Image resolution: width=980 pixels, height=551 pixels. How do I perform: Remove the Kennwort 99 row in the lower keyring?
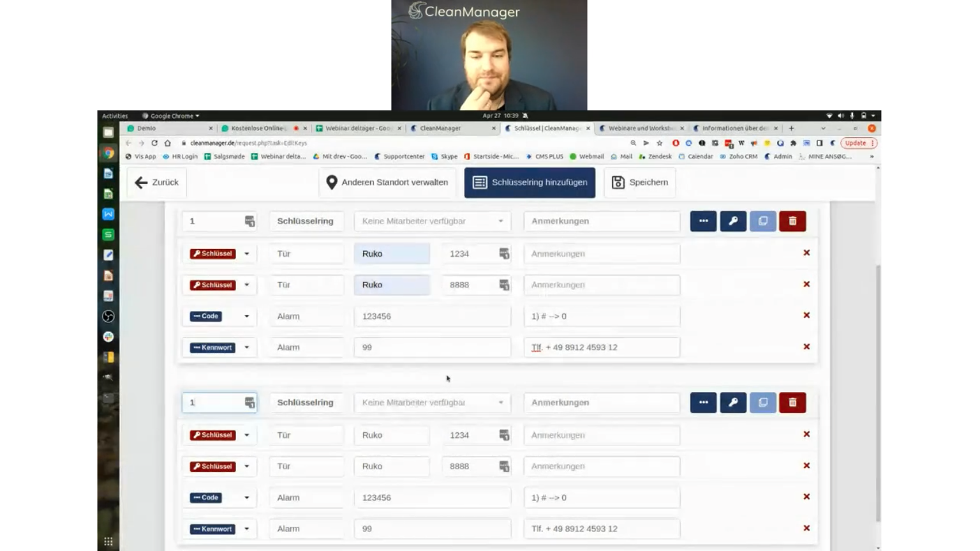point(806,528)
